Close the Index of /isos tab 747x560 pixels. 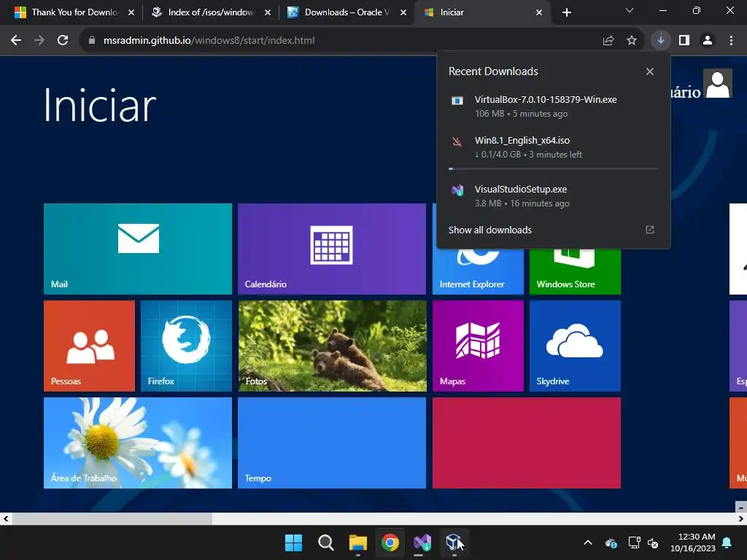pos(268,12)
